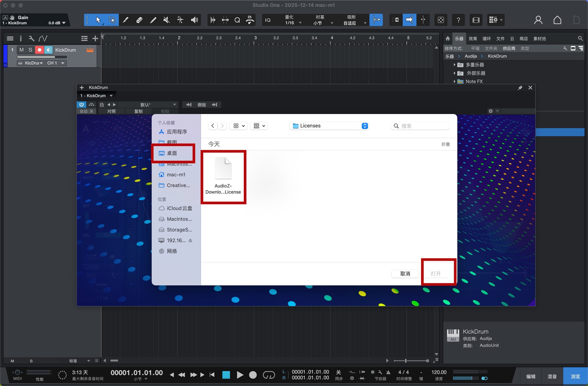Switch to the 效果 browser tab

(473, 39)
